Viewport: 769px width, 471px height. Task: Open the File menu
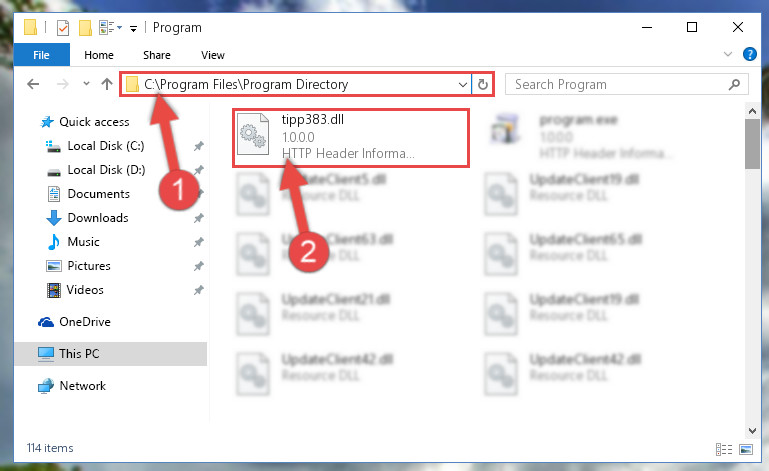pyautogui.click(x=41, y=55)
